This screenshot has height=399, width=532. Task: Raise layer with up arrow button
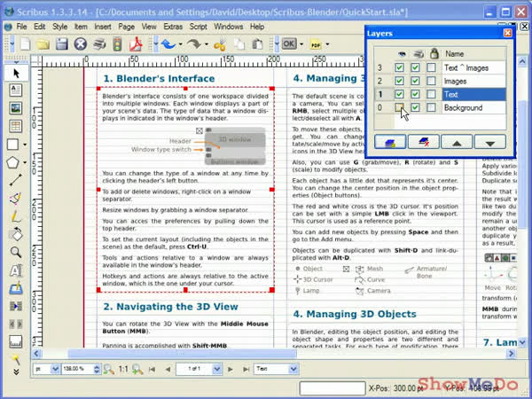(457, 142)
